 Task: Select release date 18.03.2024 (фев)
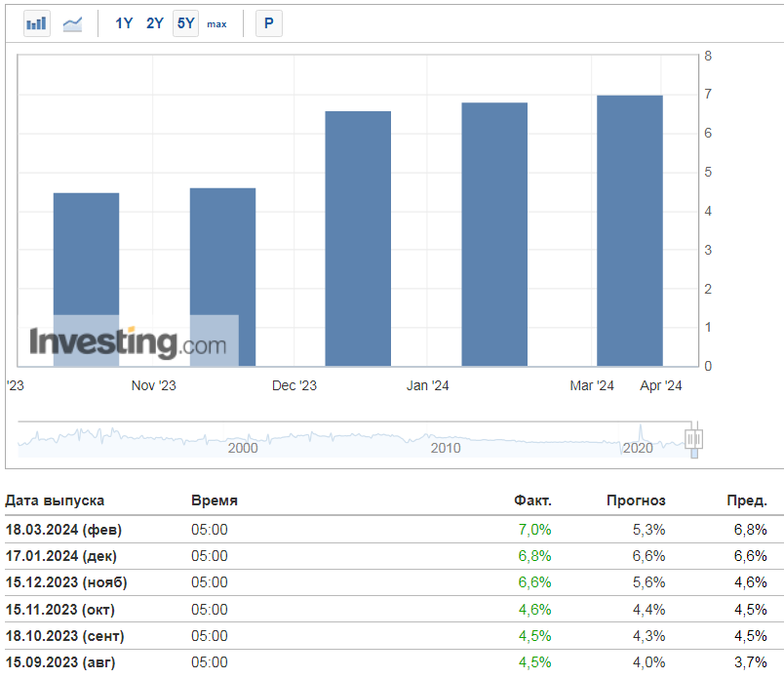click(x=63, y=530)
